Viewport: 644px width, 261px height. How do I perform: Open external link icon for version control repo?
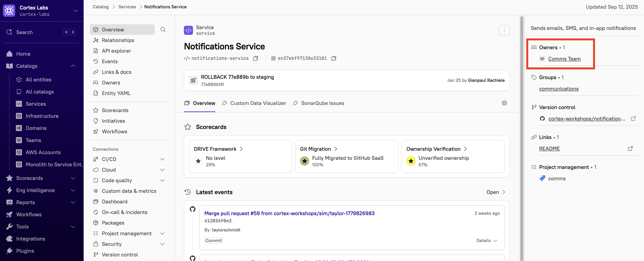coord(633,119)
